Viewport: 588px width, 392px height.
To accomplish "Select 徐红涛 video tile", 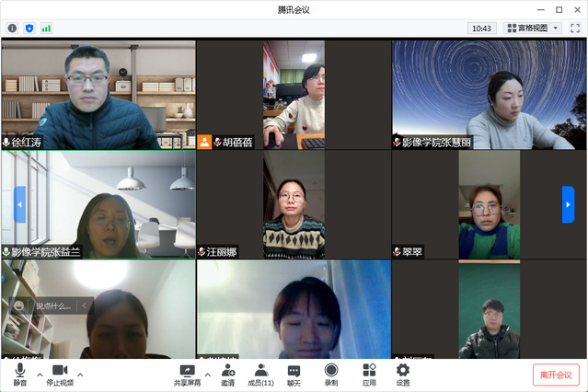I will coord(98,95).
